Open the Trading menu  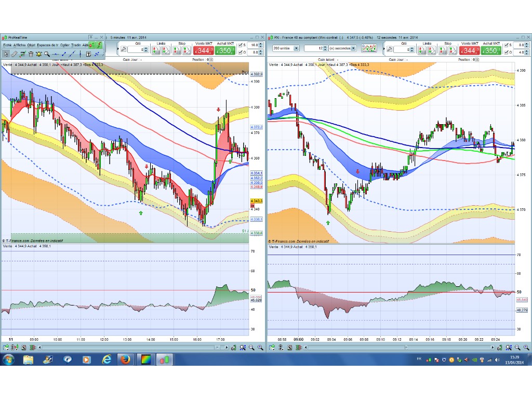tap(76, 45)
